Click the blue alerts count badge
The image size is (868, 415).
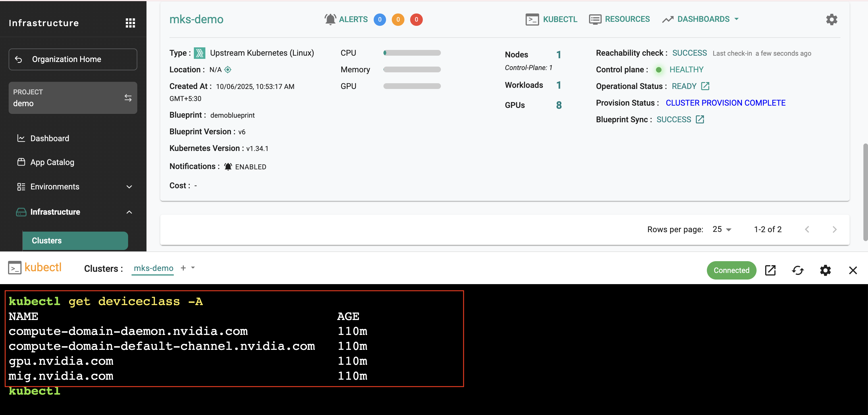(x=379, y=20)
